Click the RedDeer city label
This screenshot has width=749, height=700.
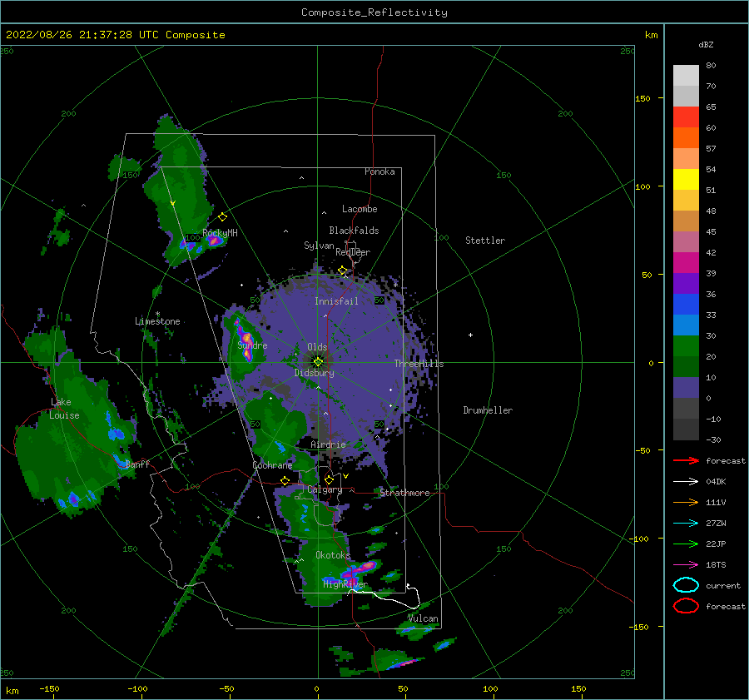coord(353,252)
